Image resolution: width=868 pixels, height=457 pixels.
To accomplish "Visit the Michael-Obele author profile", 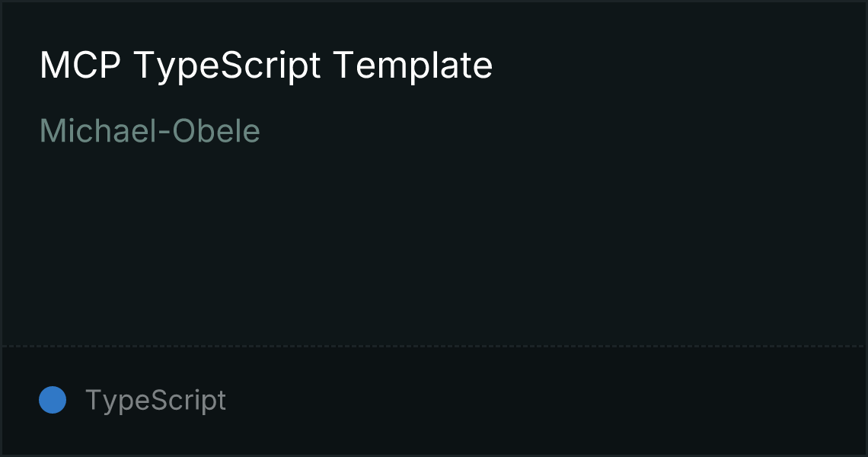I will pyautogui.click(x=149, y=131).
